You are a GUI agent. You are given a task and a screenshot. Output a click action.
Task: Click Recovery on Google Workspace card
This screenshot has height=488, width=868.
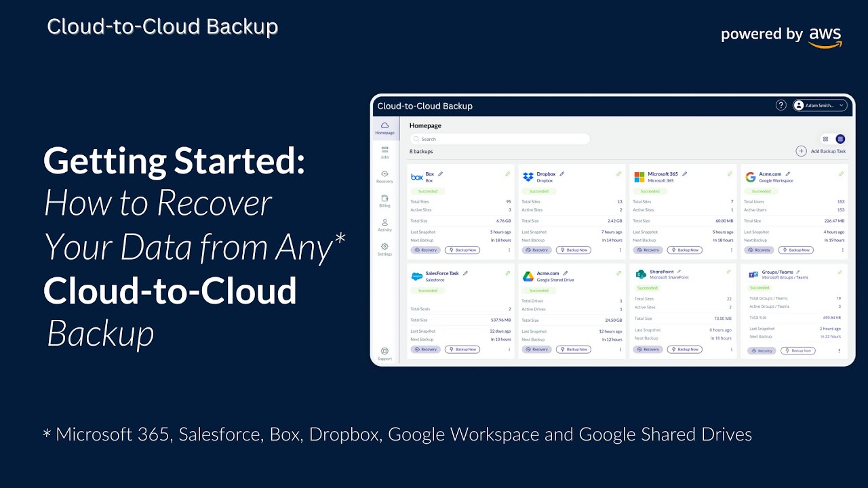759,250
